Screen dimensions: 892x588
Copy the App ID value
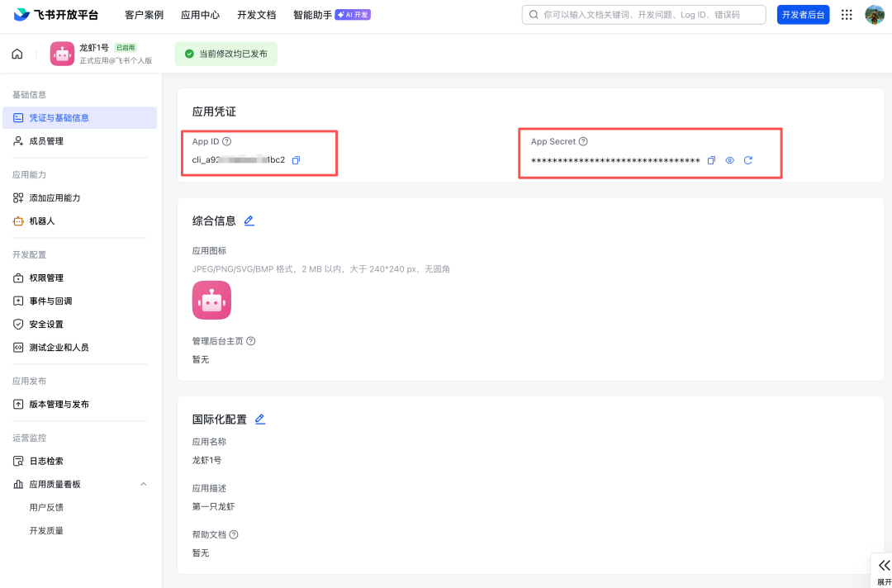pos(296,160)
